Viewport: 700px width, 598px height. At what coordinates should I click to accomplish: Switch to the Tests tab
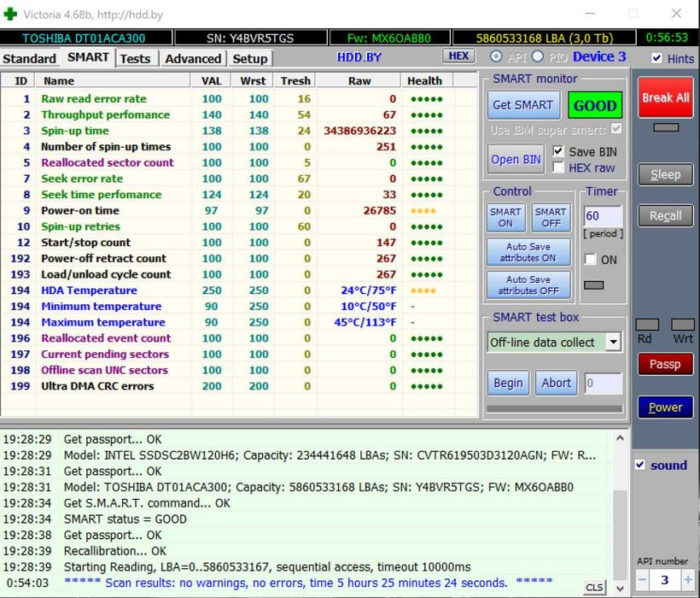click(x=135, y=58)
